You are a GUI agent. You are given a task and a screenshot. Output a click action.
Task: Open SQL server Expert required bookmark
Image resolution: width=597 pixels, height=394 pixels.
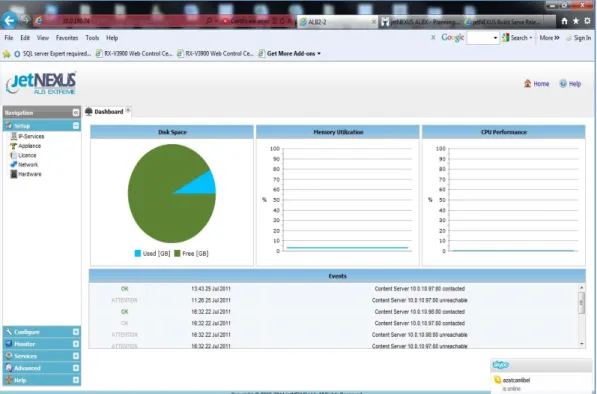click(53, 54)
